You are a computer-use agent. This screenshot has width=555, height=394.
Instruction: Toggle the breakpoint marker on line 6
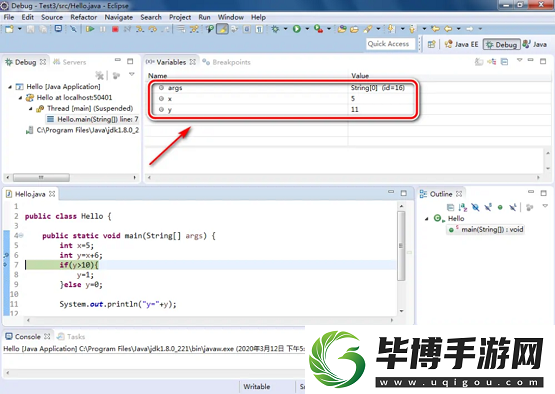(6, 255)
